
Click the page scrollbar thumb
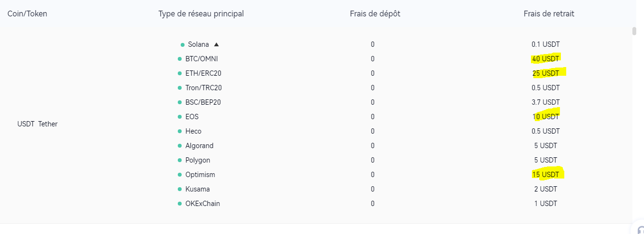coord(634,31)
